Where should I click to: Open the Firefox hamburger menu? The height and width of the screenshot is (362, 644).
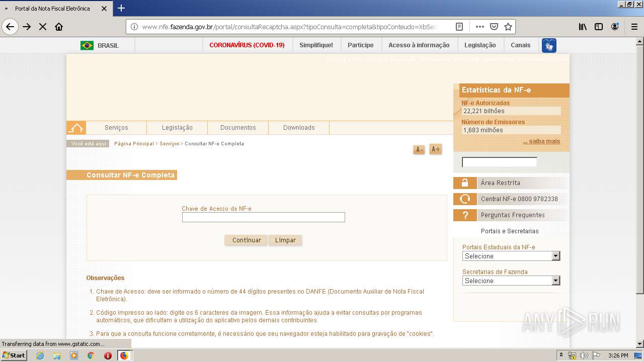coord(634,27)
